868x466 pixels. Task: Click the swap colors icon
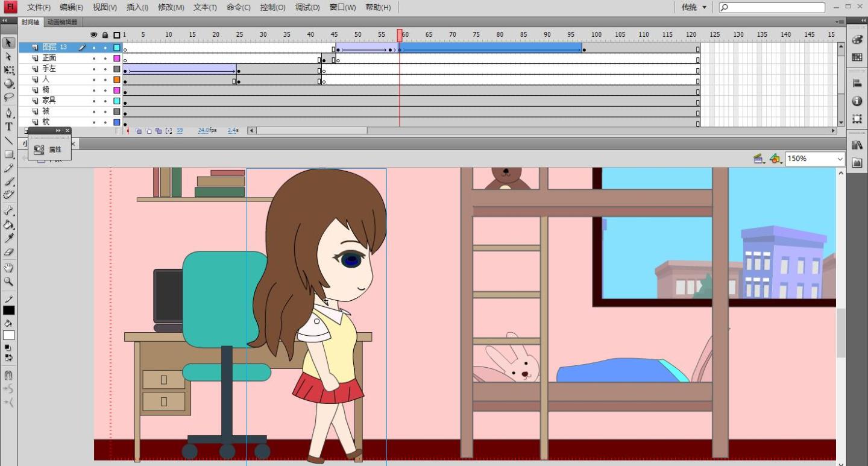pyautogui.click(x=8, y=357)
